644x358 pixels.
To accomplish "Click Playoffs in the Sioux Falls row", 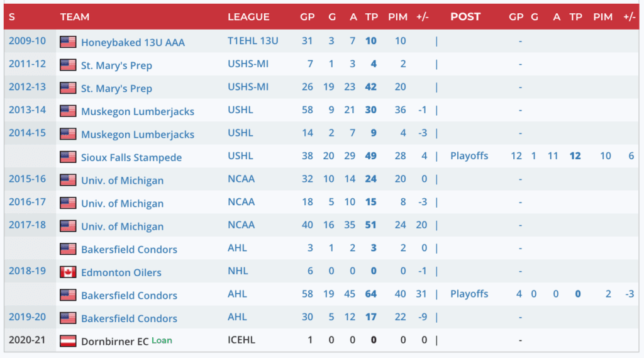I will pos(469,156).
